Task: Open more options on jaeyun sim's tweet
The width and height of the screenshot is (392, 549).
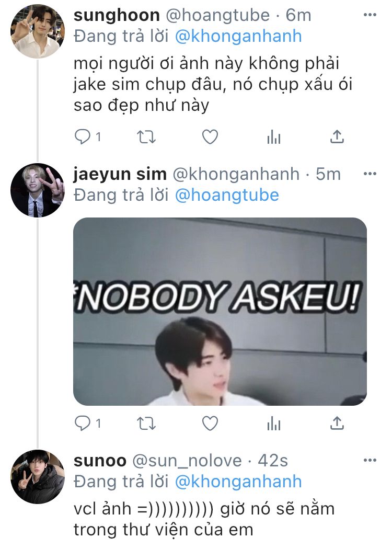Action: pyautogui.click(x=370, y=174)
